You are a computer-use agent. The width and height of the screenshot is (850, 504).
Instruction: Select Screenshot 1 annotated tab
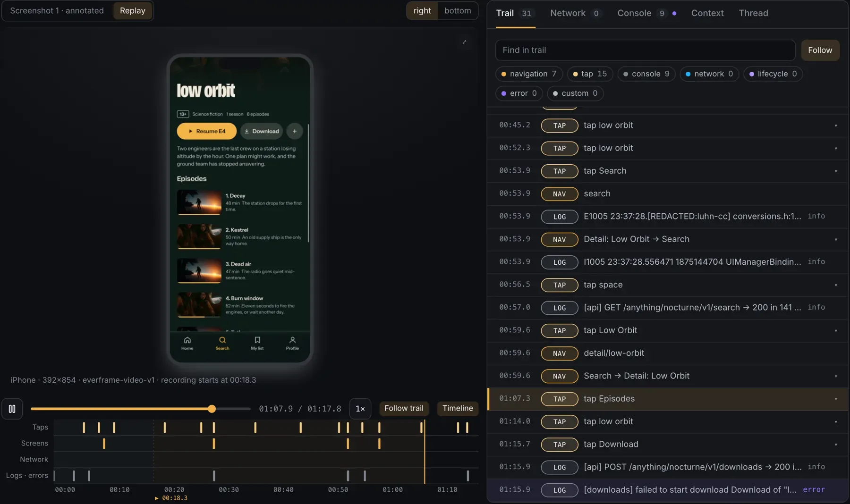click(57, 11)
